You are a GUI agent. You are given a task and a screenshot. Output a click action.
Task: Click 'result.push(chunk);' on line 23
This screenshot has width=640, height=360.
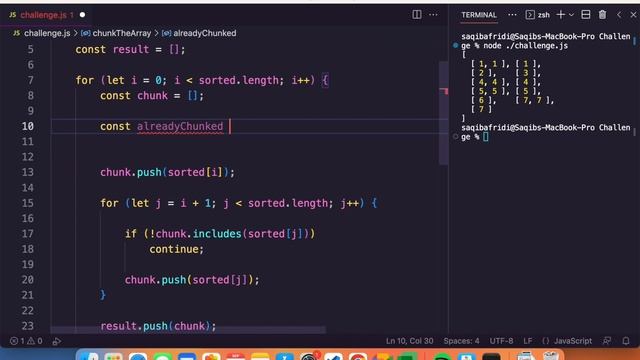[158, 326]
